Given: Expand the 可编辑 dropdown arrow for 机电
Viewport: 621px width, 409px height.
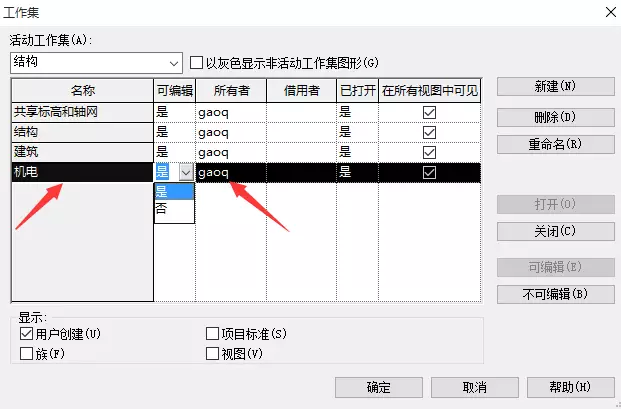Looking at the screenshot, I should pos(184,172).
